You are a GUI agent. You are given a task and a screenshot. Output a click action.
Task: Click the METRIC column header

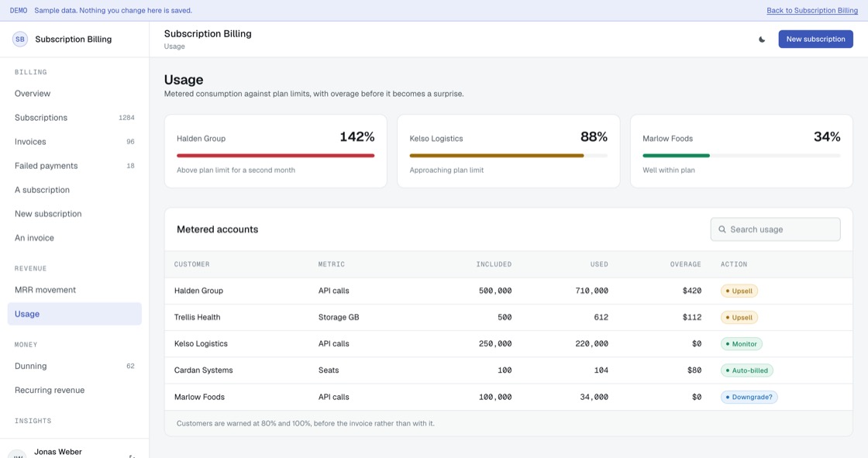[332, 264]
